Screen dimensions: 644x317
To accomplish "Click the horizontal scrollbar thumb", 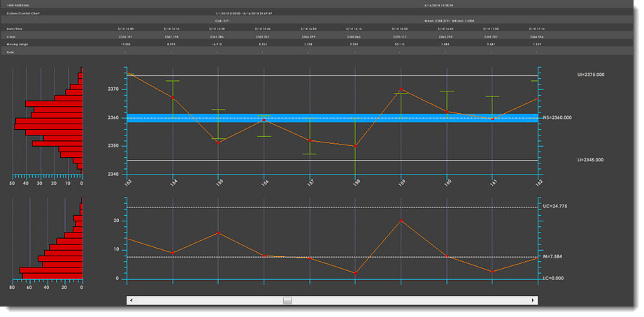I will pyautogui.click(x=287, y=300).
